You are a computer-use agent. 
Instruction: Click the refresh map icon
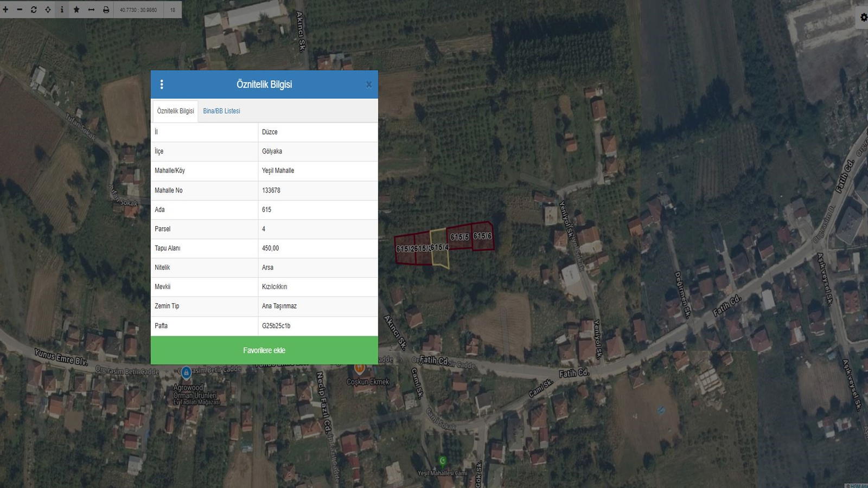click(34, 9)
